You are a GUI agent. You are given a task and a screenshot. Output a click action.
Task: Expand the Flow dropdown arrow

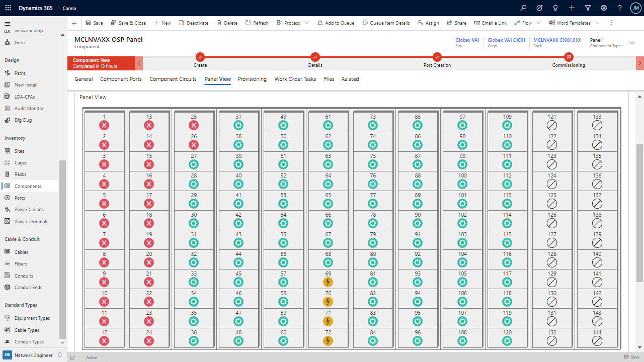[539, 23]
